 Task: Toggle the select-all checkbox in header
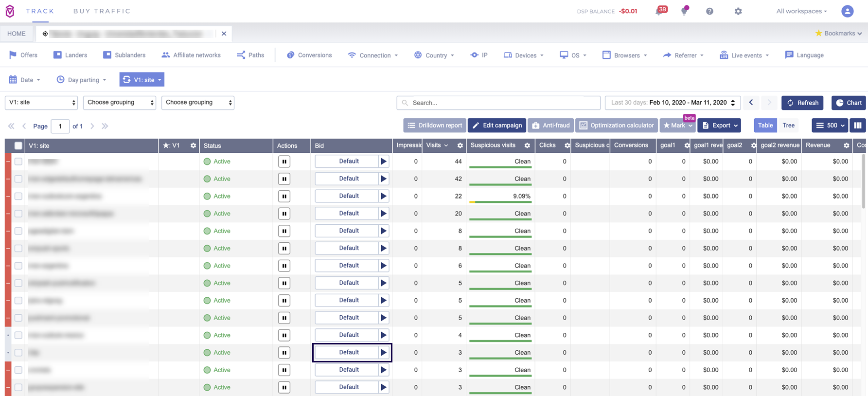tap(18, 145)
